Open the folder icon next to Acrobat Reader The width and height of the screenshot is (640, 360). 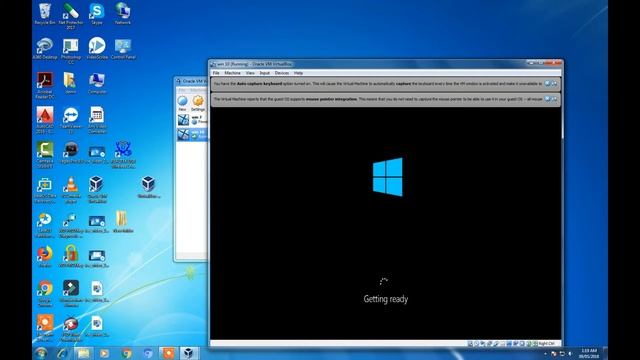[71, 84]
